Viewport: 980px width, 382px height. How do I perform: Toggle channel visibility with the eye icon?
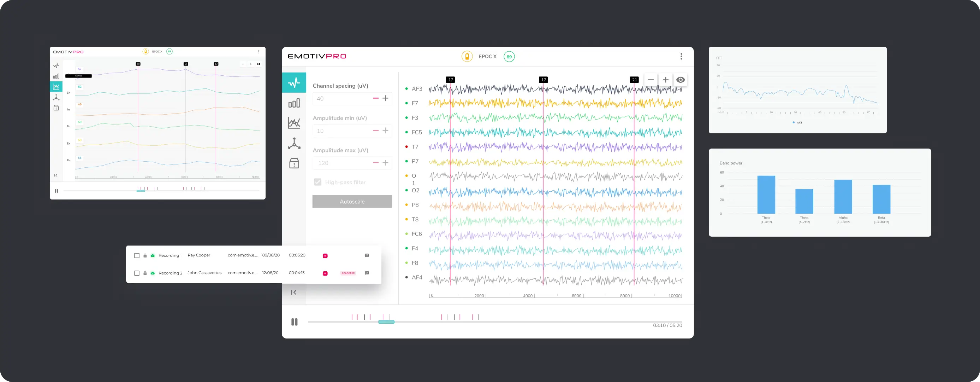(x=681, y=80)
